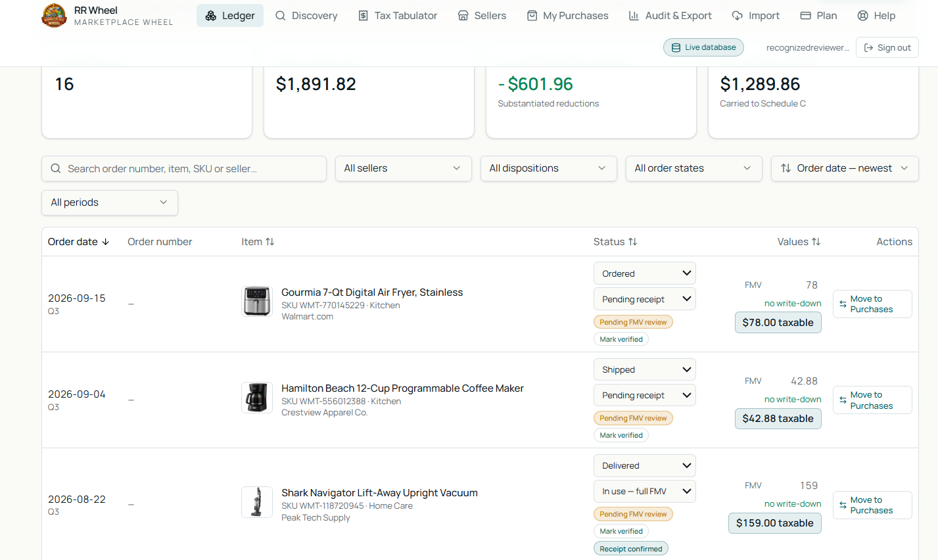
Task: Open the Discovery tab
Action: (306, 16)
